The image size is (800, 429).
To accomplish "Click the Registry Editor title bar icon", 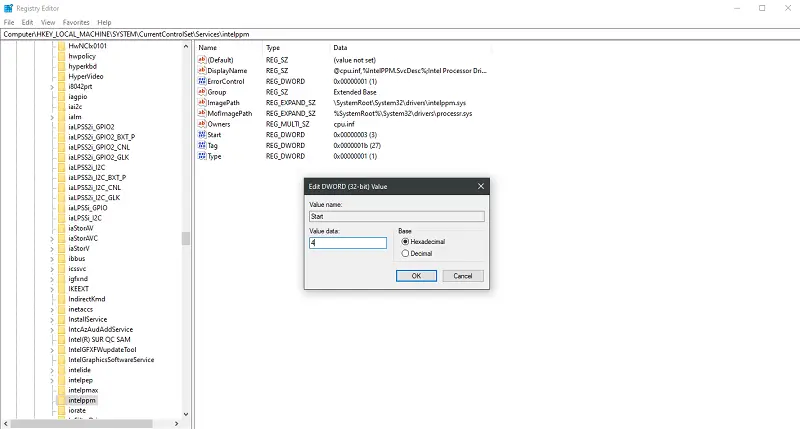I will tap(8, 7).
